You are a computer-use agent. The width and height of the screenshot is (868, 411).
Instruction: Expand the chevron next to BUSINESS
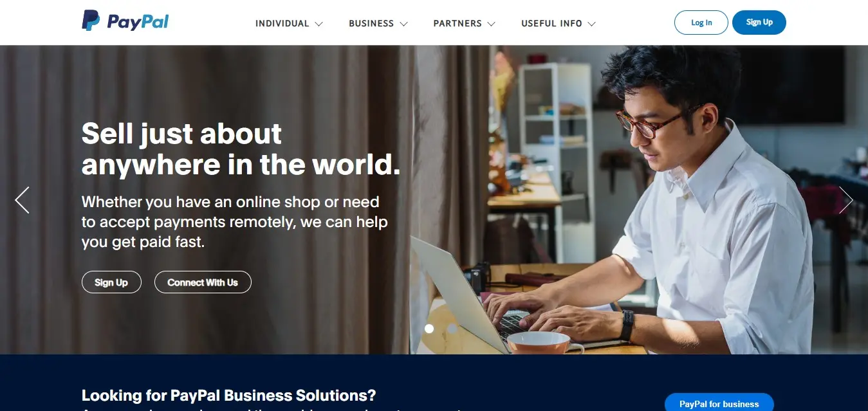[403, 24]
